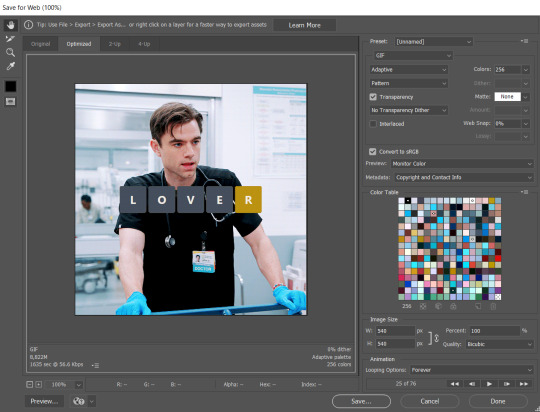Toggle slices visibility icon
This screenshot has height=412, width=540.
[x=10, y=101]
